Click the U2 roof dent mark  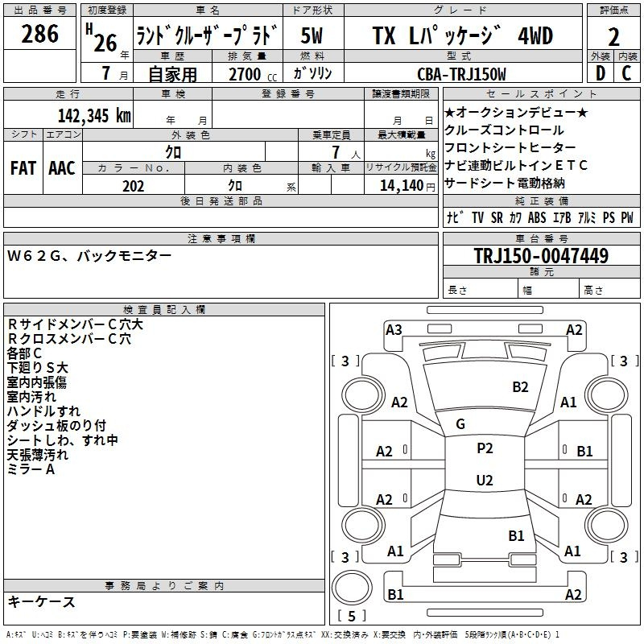coord(485,480)
